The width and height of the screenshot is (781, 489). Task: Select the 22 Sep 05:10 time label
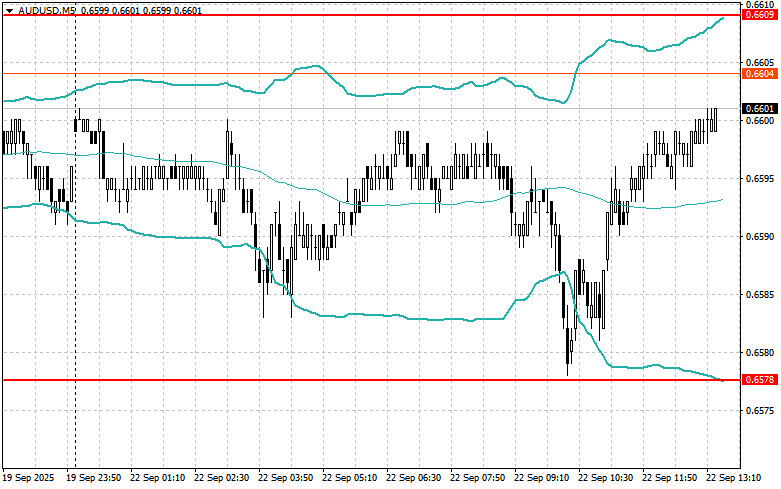pos(349,478)
